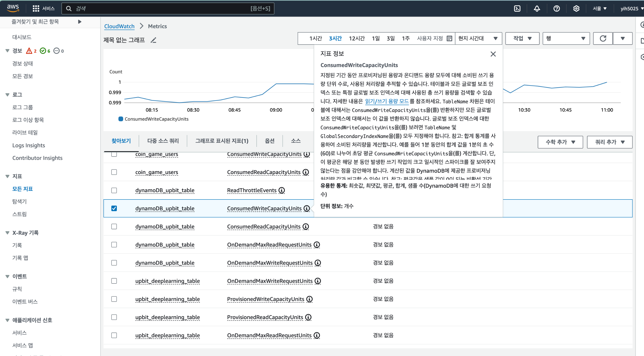
Task: Open the help question mark icon
Action: point(556,8)
